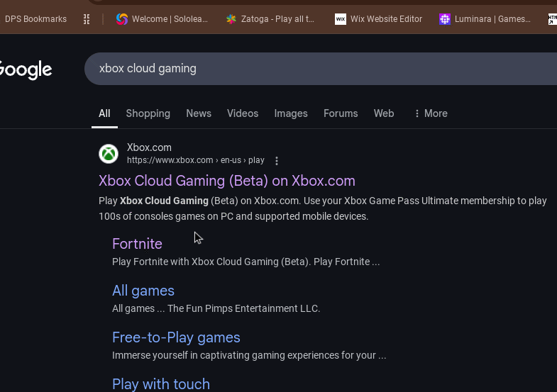Viewport: 557px width, 392px height.
Task: Switch to the Web tab
Action: click(x=384, y=113)
